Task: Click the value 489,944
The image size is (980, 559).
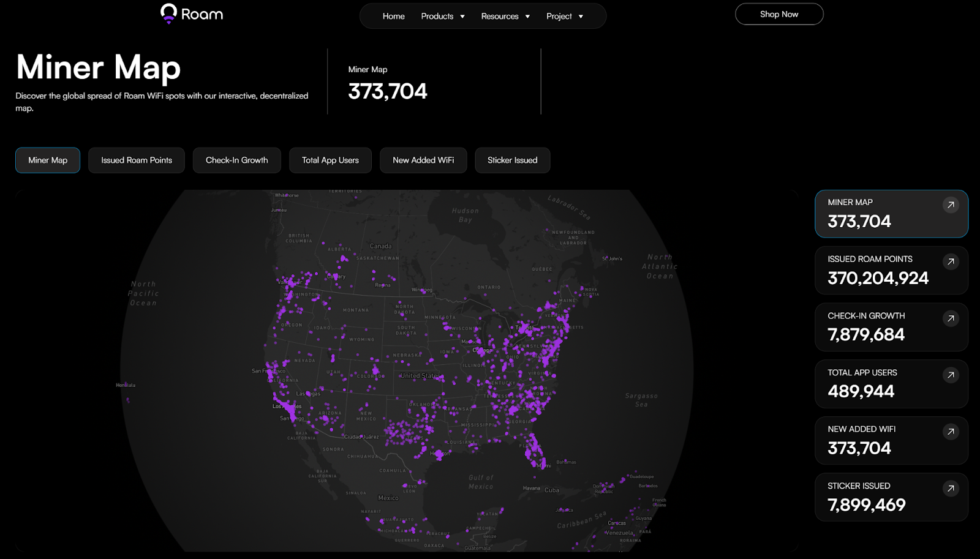Action: click(861, 391)
